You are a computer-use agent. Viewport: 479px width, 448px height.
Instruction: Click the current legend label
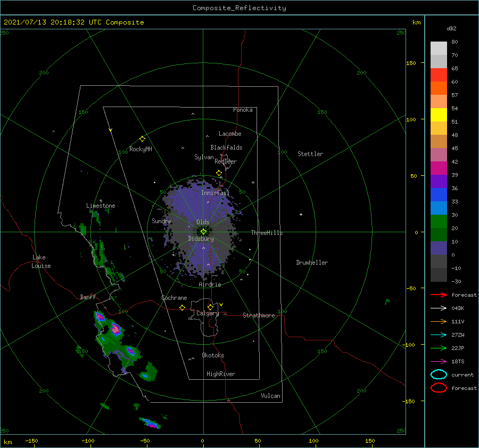(463, 375)
